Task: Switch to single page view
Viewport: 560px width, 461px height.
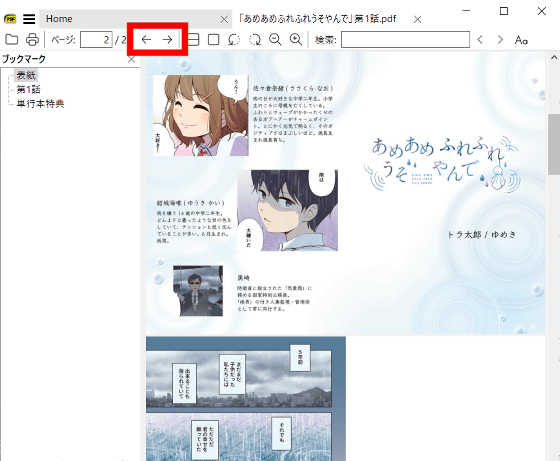Action: pos(214,39)
